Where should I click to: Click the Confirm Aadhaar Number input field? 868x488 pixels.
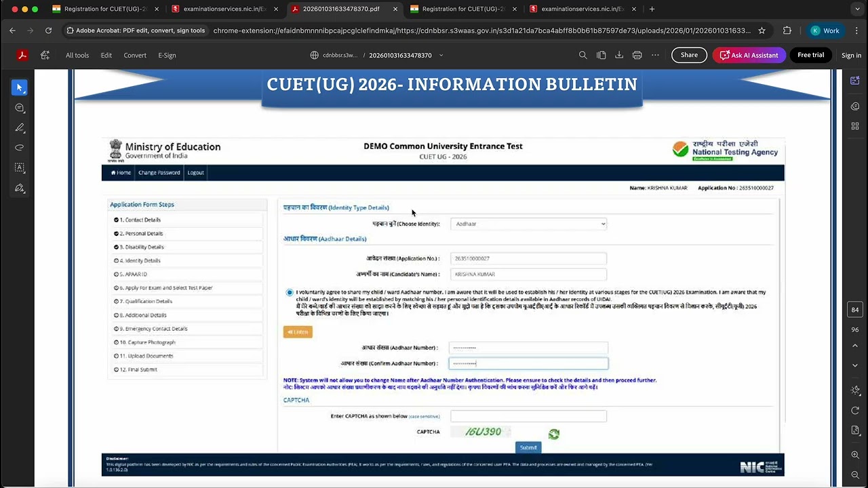pos(528,363)
